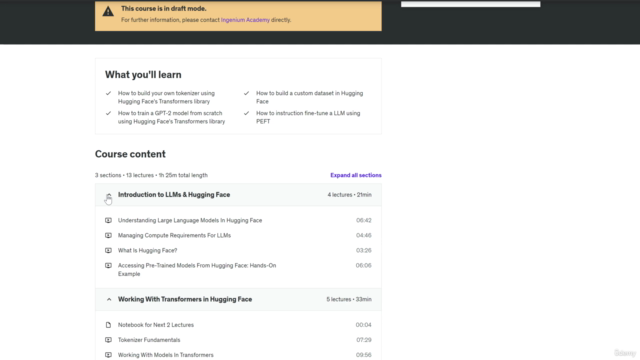Click video icon beside What Is Hugging Face?

[108, 251]
